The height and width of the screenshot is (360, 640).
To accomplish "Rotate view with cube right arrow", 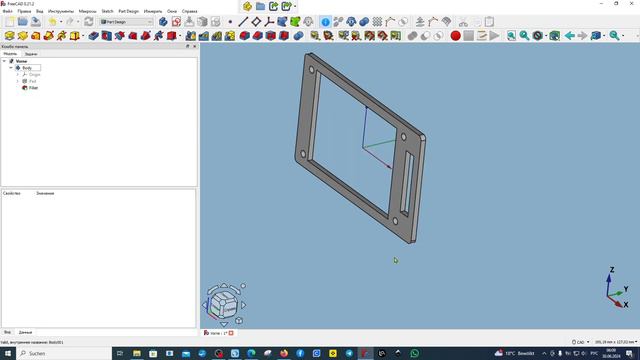I will click(x=244, y=305).
